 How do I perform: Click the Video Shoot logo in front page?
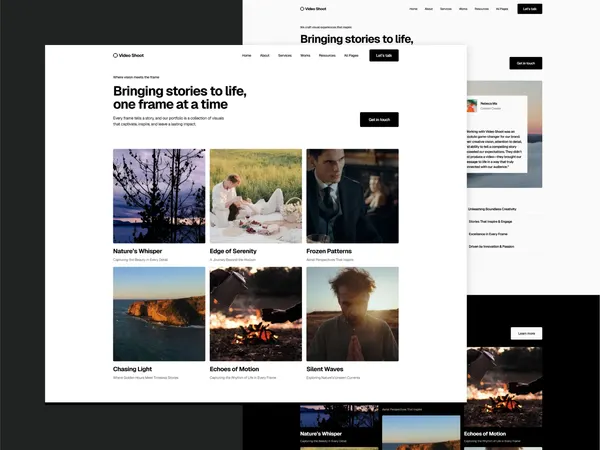128,55
